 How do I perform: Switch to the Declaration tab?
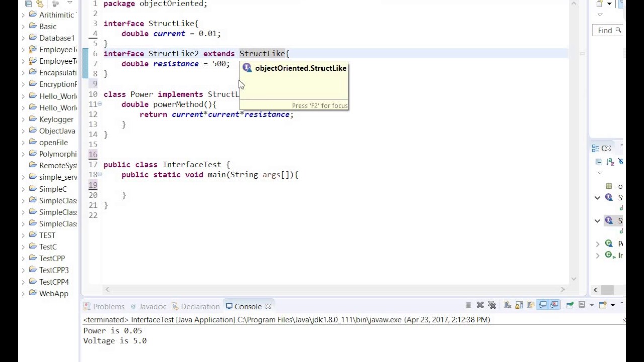pyautogui.click(x=195, y=306)
